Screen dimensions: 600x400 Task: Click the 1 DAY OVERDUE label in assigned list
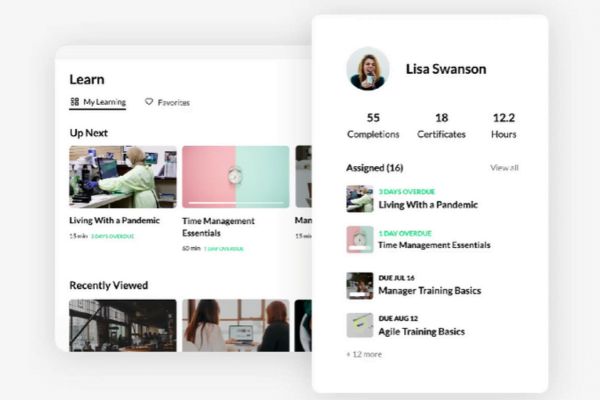[x=405, y=233]
